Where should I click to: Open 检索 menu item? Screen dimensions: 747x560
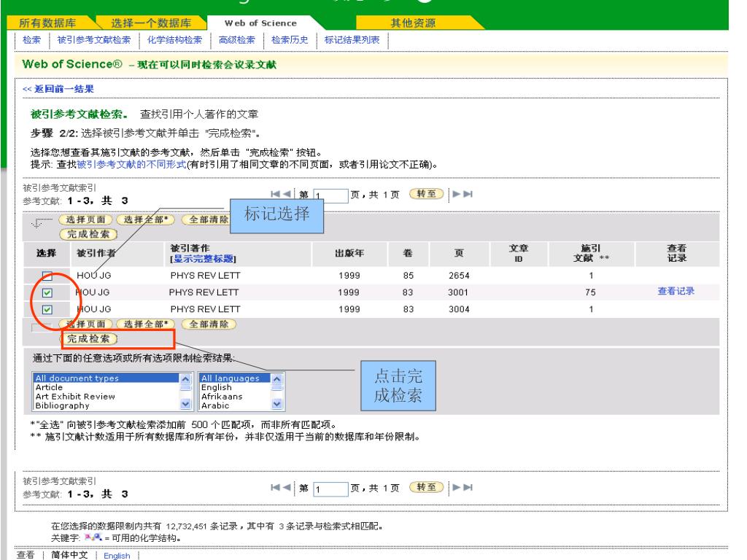click(x=32, y=40)
